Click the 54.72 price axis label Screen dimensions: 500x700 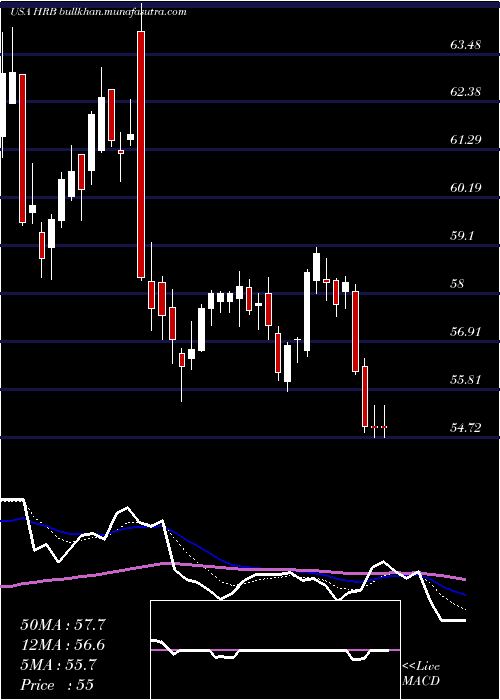tap(466, 428)
